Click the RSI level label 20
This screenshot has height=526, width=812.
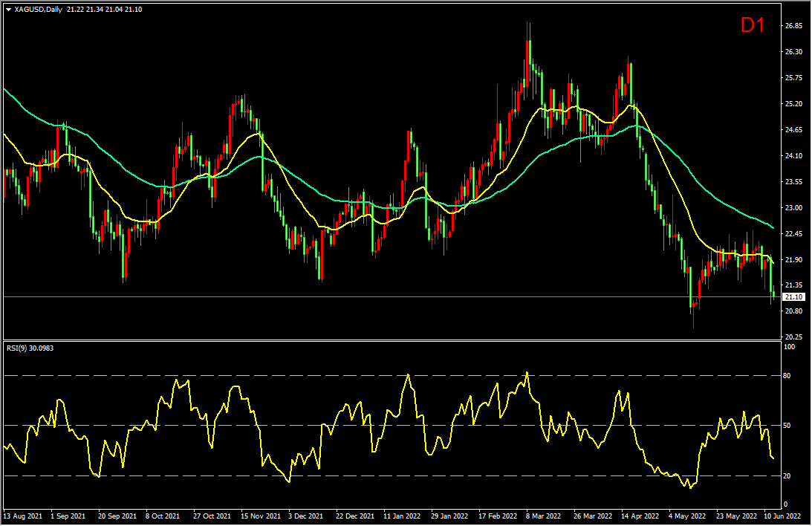tap(787, 475)
